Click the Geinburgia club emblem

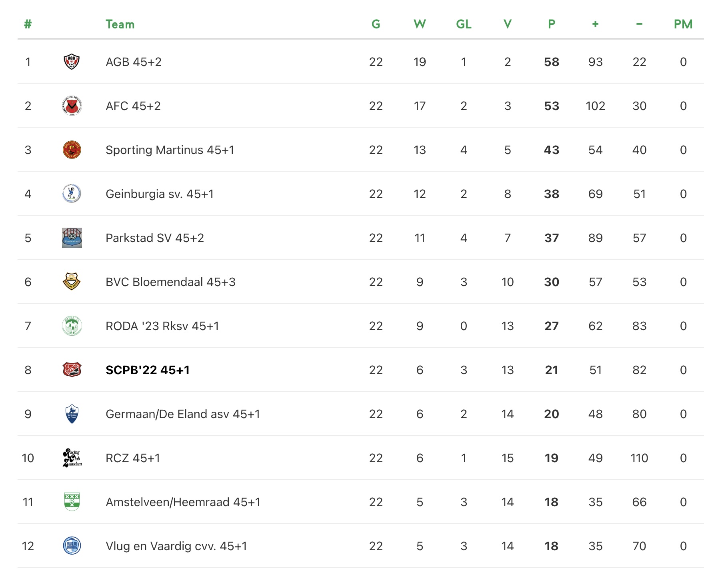pos(72,194)
